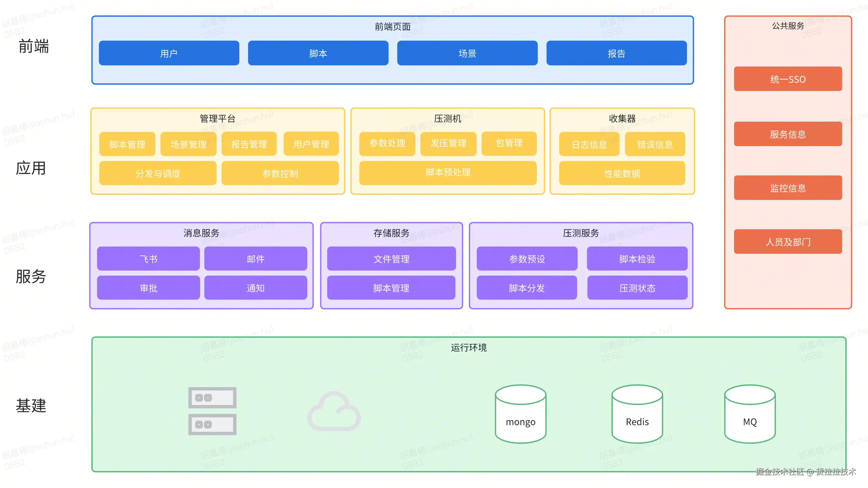Viewport: 868px width, 488px height.
Task: Click the yellow 分发与调度 block
Action: [x=158, y=173]
